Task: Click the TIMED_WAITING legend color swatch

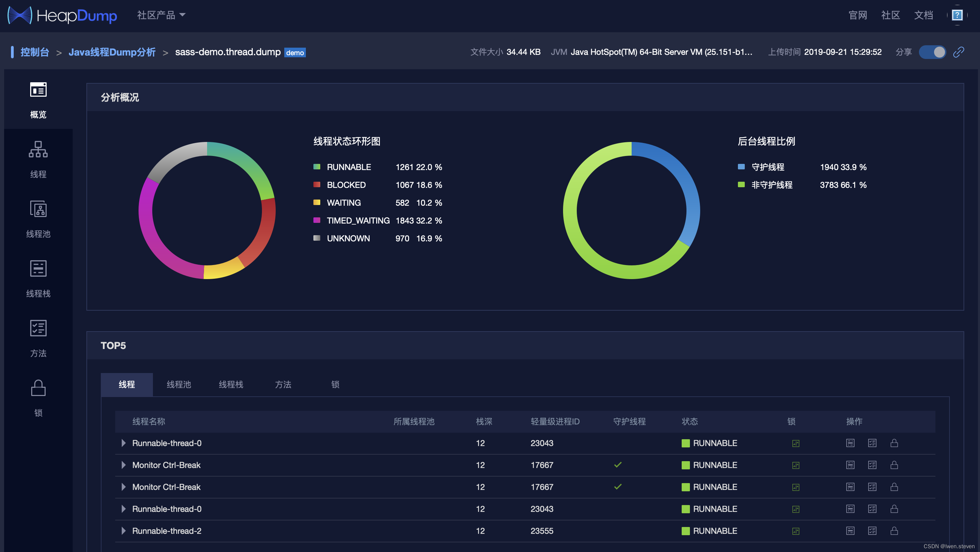Action: pos(316,220)
